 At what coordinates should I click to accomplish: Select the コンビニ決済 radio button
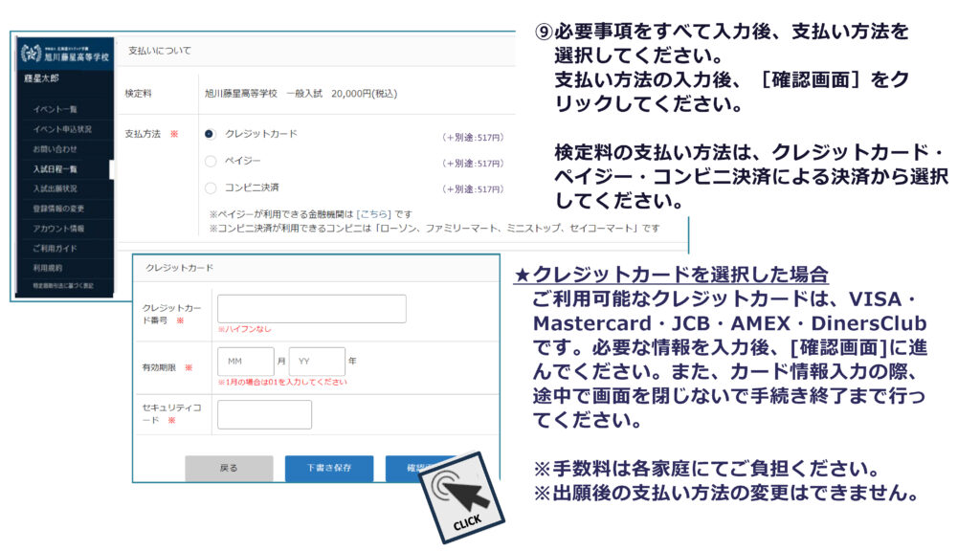[x=211, y=187]
